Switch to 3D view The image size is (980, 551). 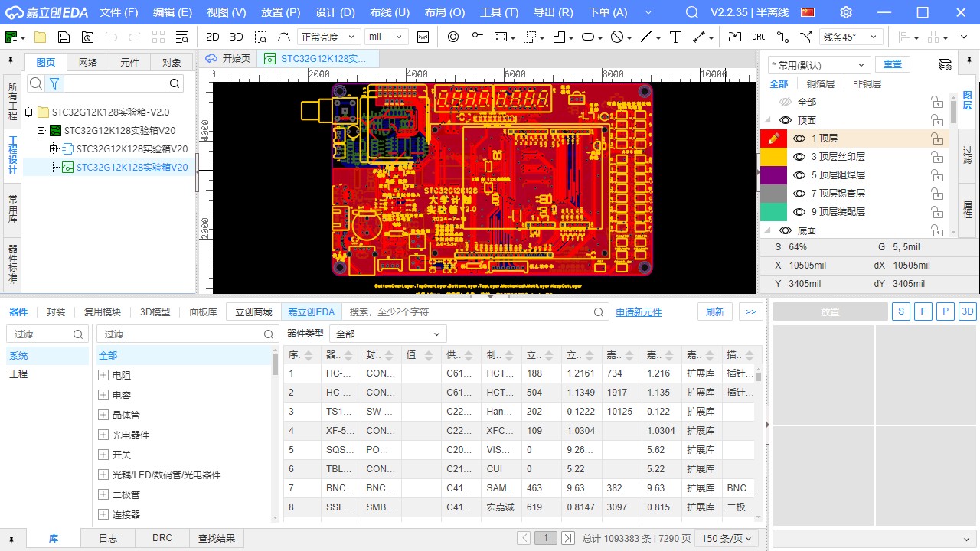pyautogui.click(x=237, y=37)
